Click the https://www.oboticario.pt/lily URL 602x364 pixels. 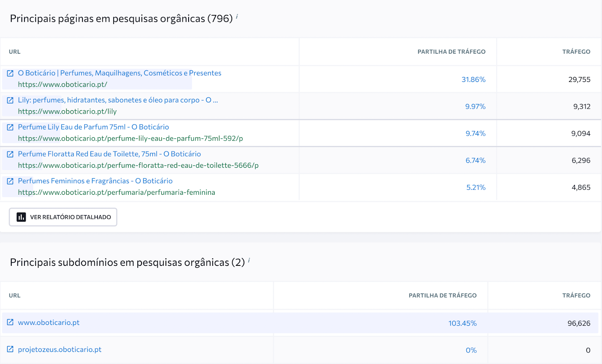67,111
